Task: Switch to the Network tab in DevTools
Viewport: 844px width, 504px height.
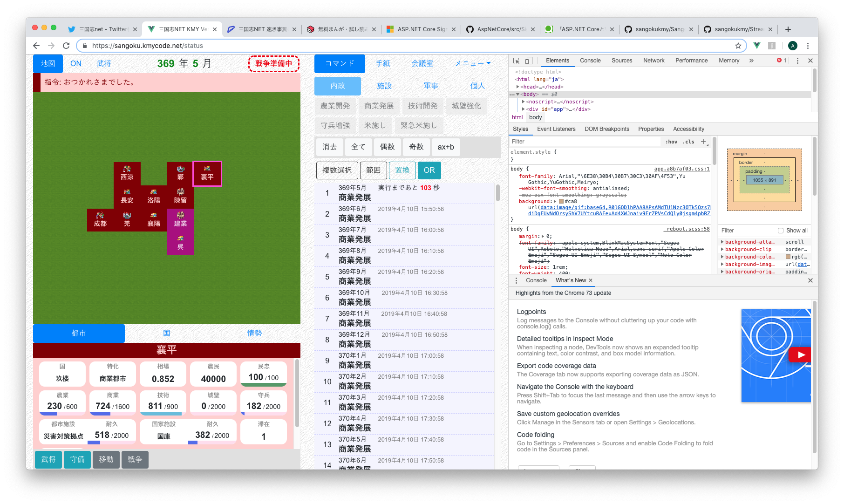Action: pos(653,61)
